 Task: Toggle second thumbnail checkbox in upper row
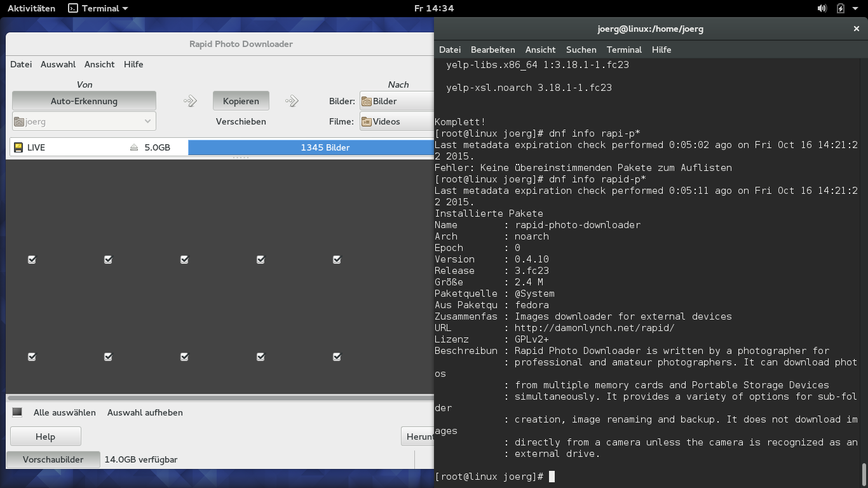click(108, 259)
